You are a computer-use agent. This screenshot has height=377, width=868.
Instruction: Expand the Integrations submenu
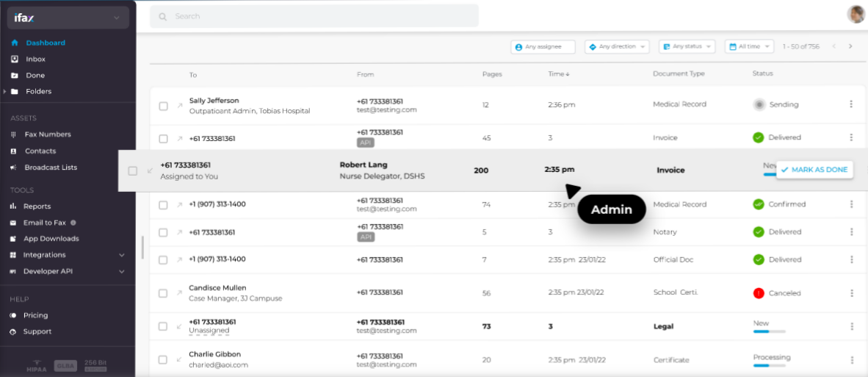click(x=121, y=255)
